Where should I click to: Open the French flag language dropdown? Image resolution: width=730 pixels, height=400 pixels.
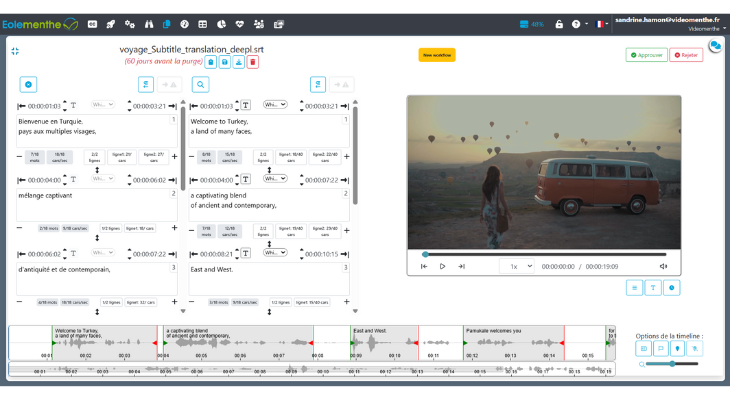coord(601,24)
